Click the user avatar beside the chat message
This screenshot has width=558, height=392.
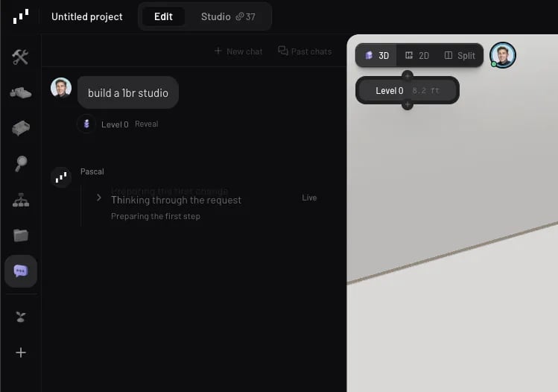[61, 88]
